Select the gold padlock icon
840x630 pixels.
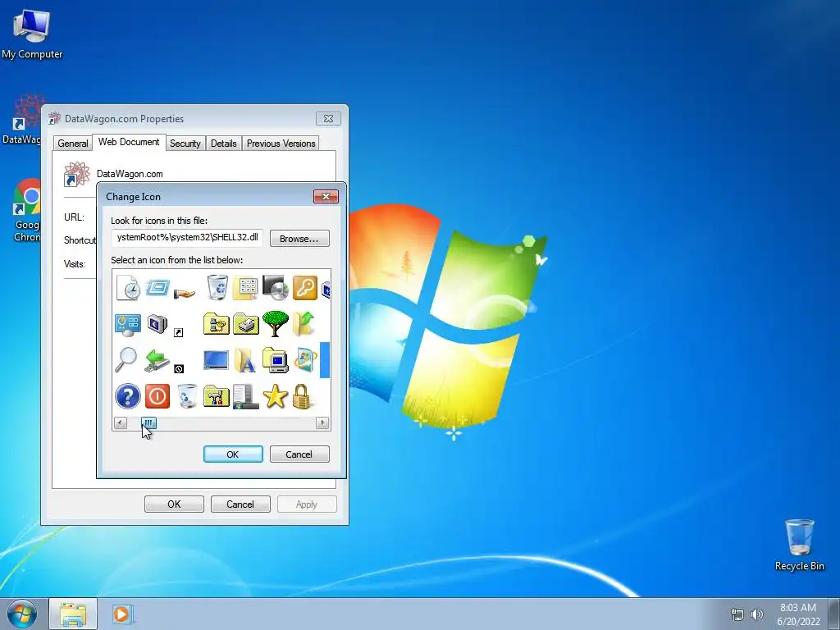point(302,396)
